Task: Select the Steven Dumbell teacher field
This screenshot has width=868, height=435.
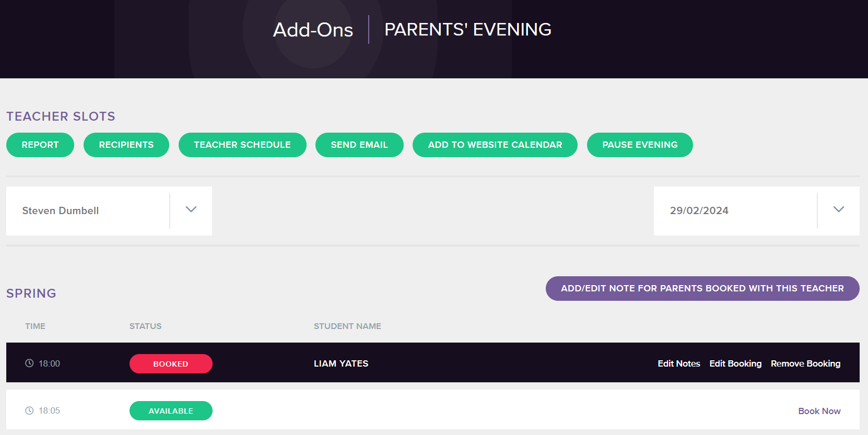Action: [x=109, y=211]
